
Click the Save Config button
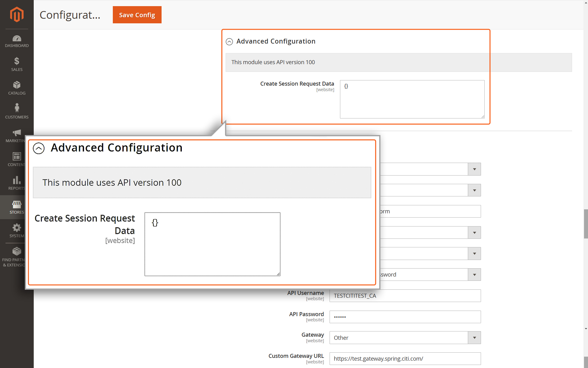coord(137,15)
